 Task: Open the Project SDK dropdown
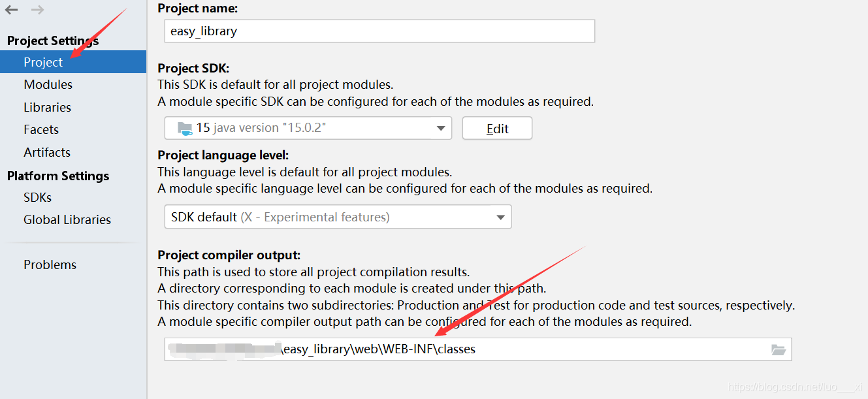click(308, 128)
